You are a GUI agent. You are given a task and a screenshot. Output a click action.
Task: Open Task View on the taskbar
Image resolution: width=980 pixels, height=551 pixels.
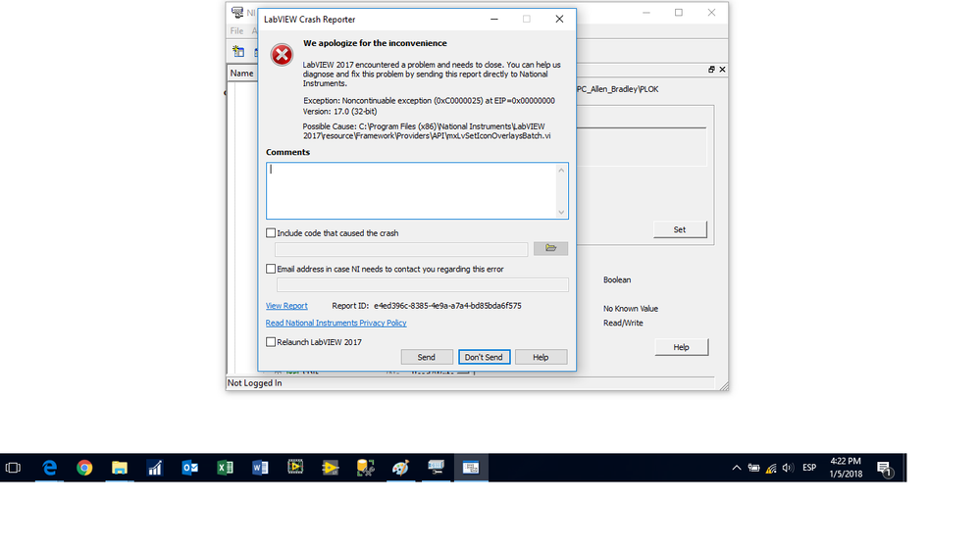(13, 468)
